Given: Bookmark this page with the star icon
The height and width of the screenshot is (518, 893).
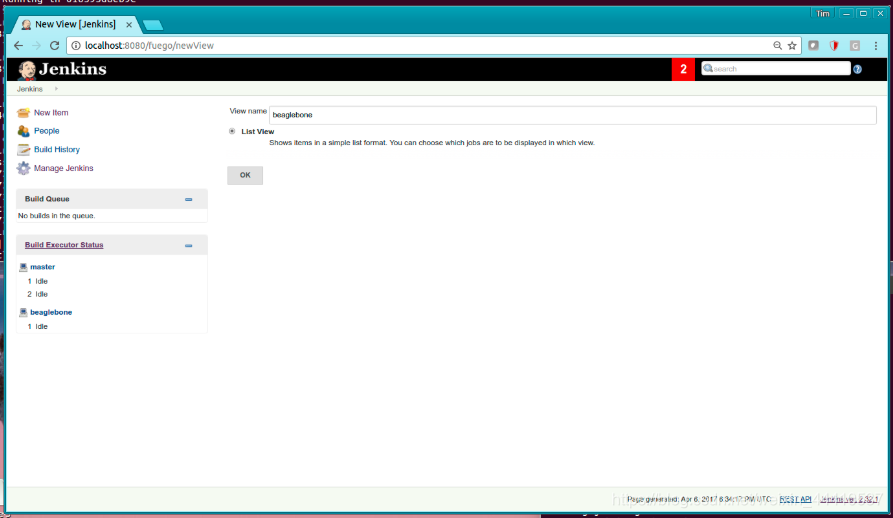Looking at the screenshot, I should click(792, 46).
